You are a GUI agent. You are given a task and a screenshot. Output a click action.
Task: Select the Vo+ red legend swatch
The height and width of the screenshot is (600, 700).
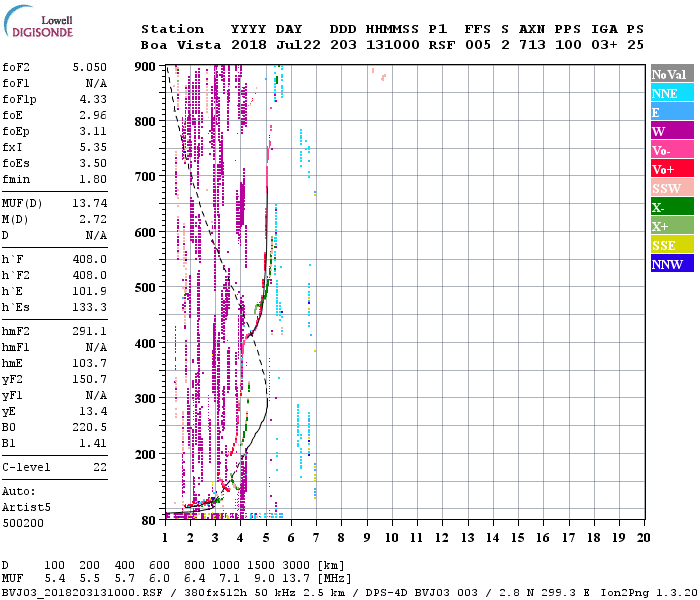click(672, 169)
